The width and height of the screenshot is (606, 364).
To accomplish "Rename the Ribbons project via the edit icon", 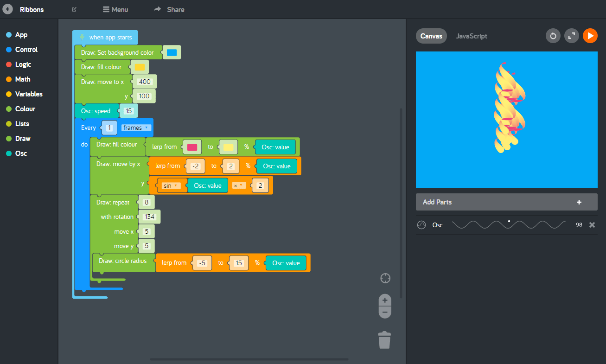I will point(73,9).
